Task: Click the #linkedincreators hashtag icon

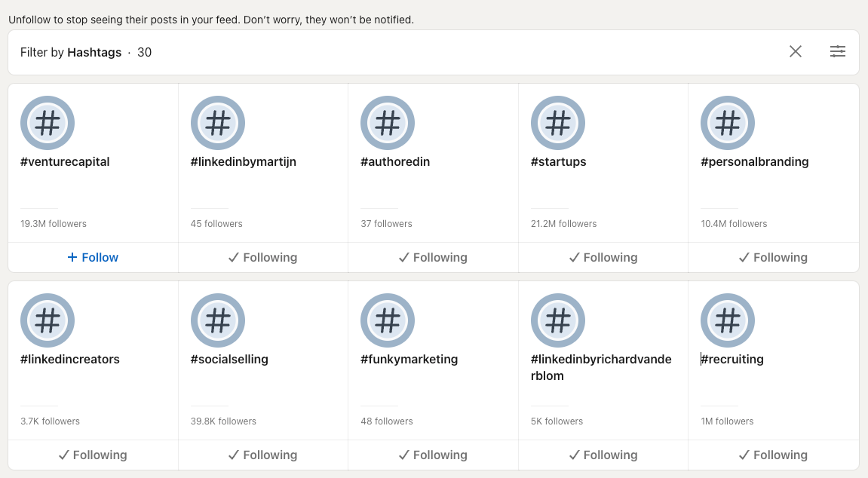Action: [48, 320]
